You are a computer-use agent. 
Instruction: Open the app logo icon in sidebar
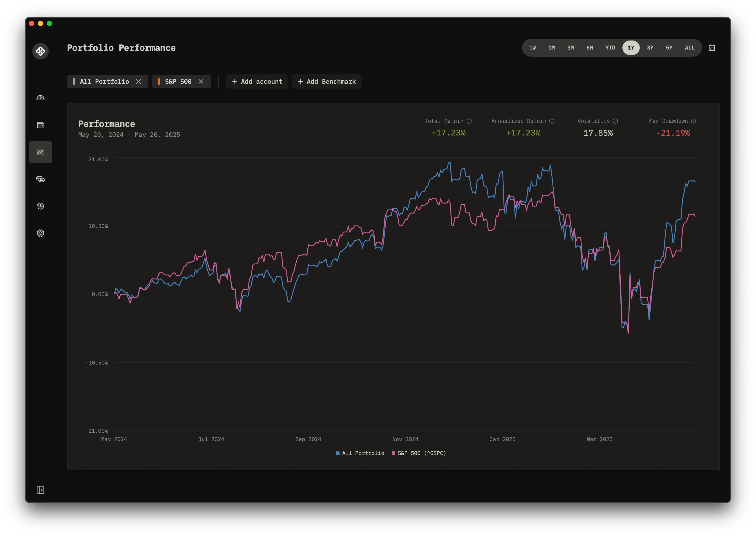pos(40,51)
